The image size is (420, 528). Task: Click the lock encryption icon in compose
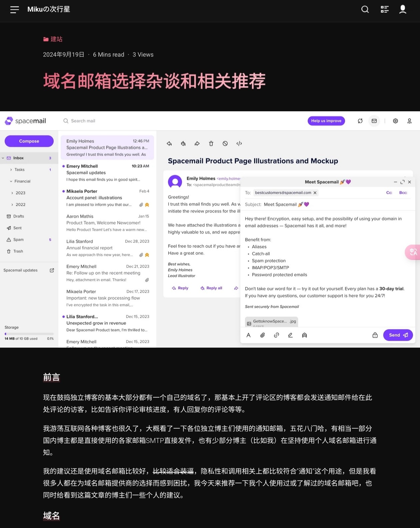point(375,335)
